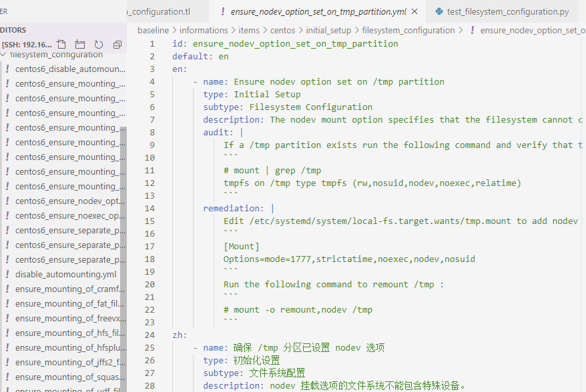The width and height of the screenshot is (586, 392).
Task: Click the '# mount -o remount,nodev /tmp' line
Action: 298,310
